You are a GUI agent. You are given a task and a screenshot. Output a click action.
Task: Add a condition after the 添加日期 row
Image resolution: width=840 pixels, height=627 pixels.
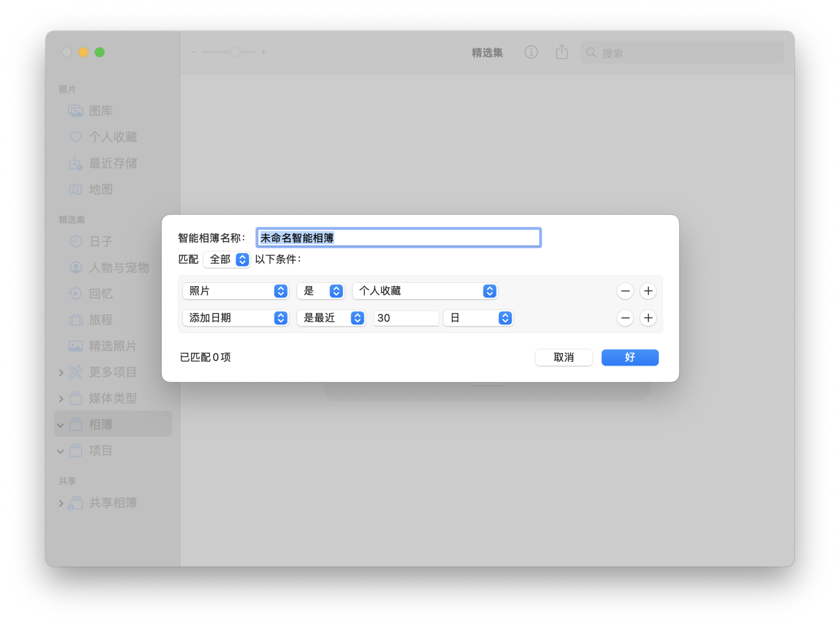(x=648, y=318)
